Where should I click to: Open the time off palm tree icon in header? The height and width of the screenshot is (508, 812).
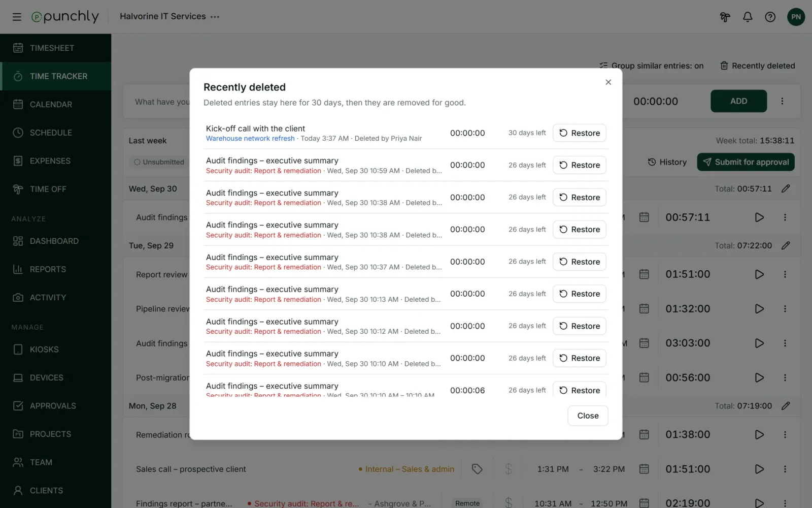coord(725,17)
